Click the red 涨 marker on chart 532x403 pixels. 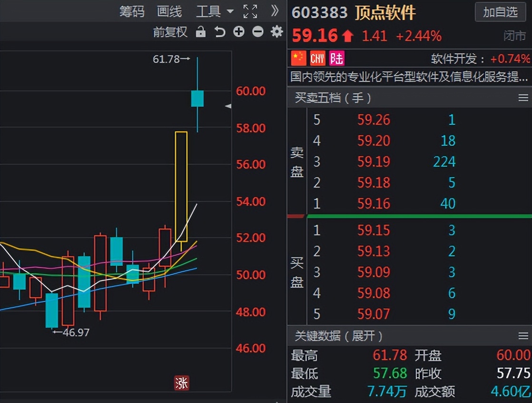point(181,383)
